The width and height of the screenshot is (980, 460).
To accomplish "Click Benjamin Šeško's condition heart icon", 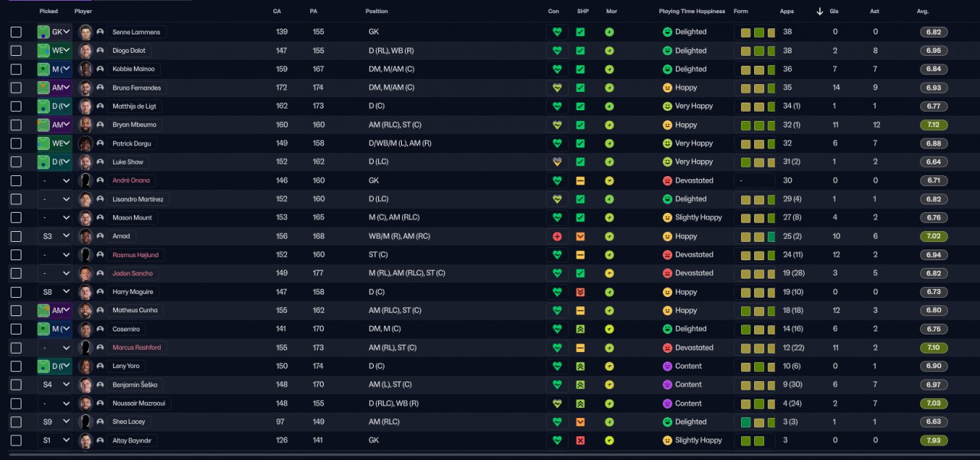I will pyautogui.click(x=557, y=385).
